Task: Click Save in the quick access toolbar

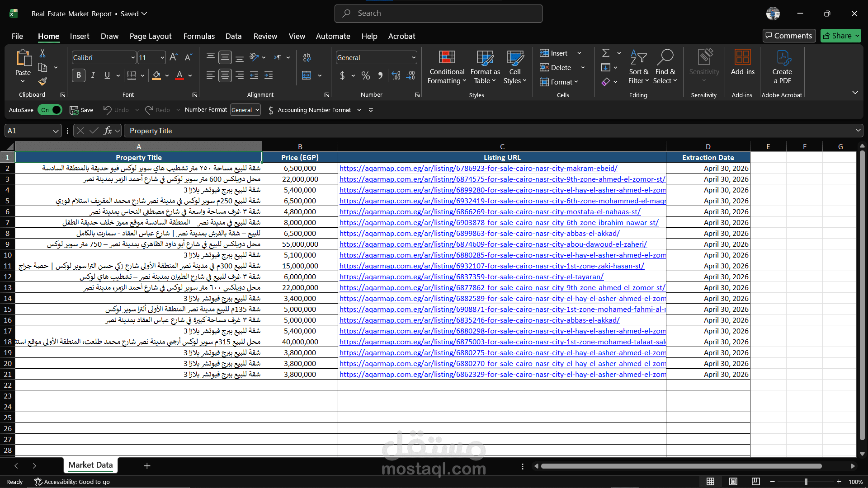Action: point(81,110)
